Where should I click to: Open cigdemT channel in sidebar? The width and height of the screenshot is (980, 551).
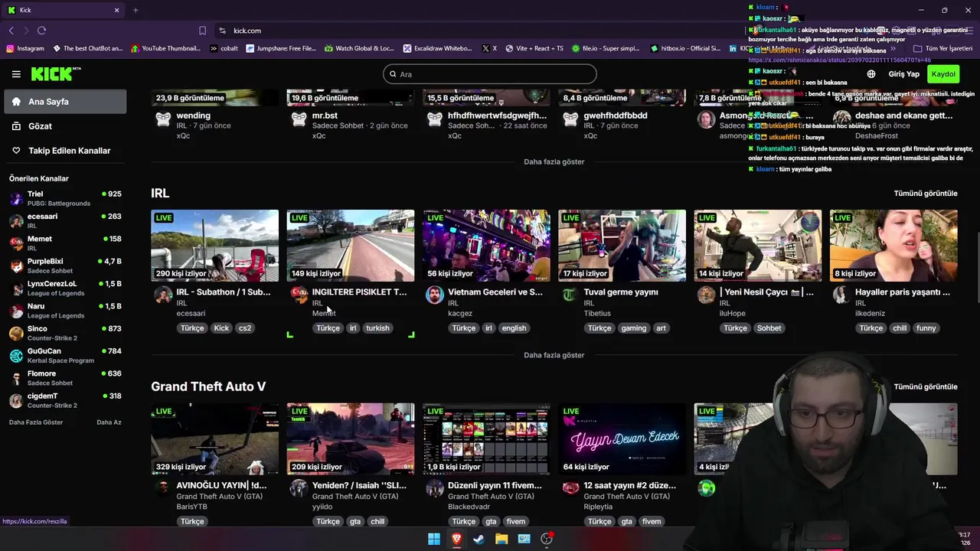(x=65, y=400)
